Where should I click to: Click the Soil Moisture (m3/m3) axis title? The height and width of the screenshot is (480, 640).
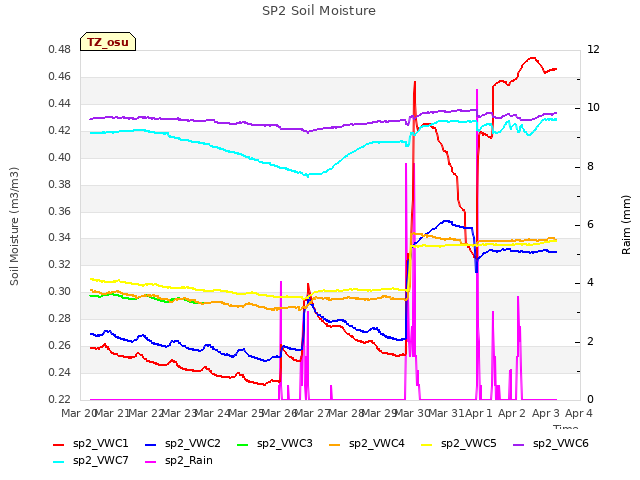tap(14, 226)
